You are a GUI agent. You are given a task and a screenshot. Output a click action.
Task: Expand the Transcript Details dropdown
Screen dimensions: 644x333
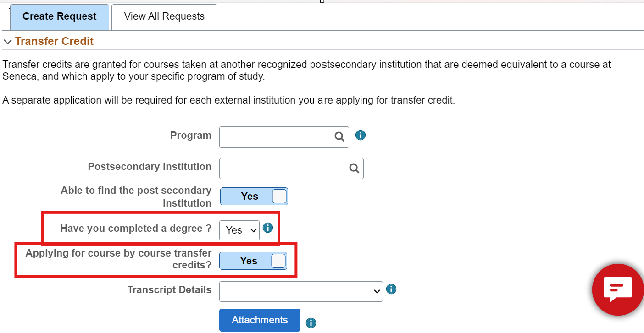[x=301, y=292]
